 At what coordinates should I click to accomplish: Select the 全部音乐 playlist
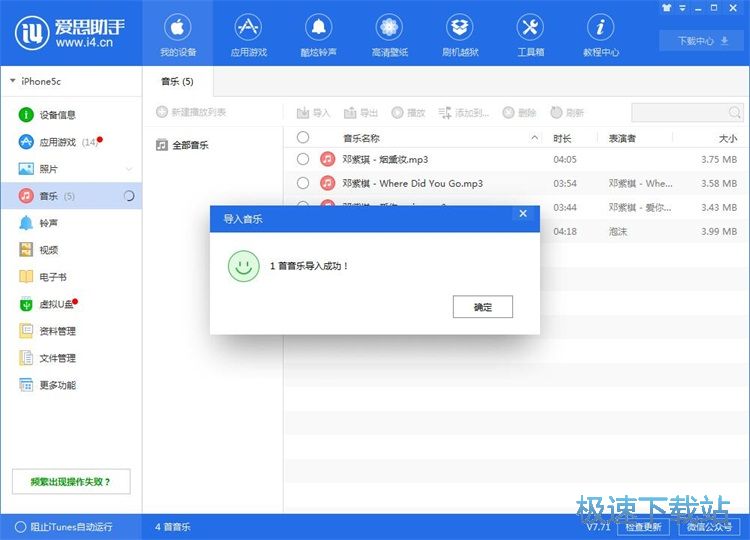(x=182, y=145)
